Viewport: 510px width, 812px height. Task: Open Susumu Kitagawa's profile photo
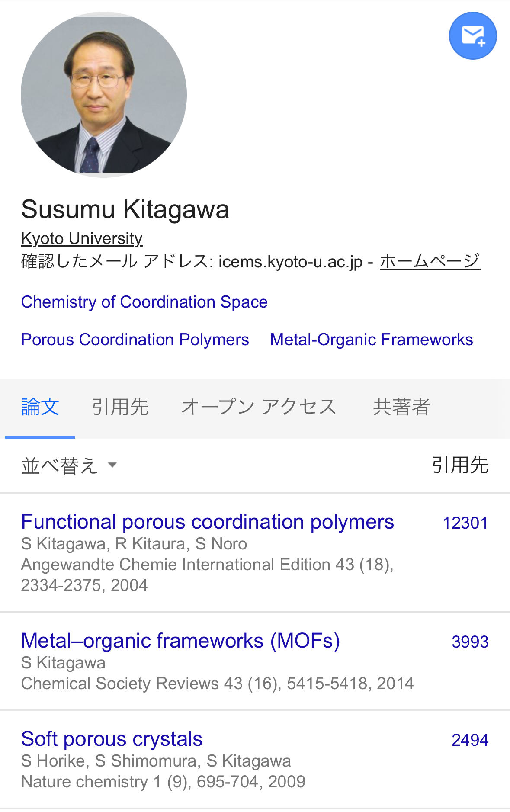104,94
